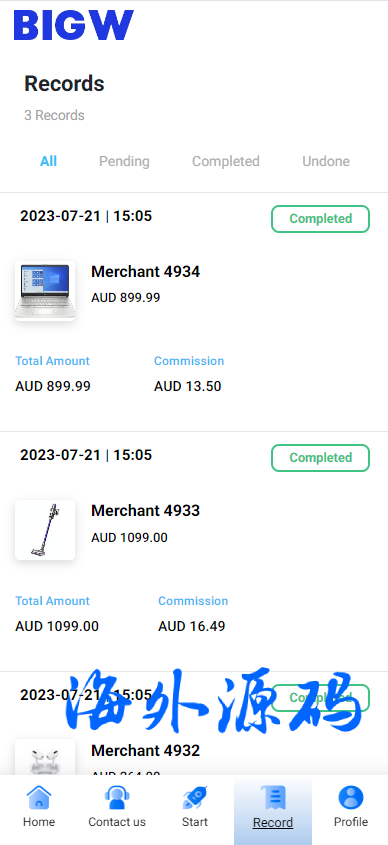Switch to the Pending tab
Viewport: 388px width, 845px height.
(x=124, y=161)
